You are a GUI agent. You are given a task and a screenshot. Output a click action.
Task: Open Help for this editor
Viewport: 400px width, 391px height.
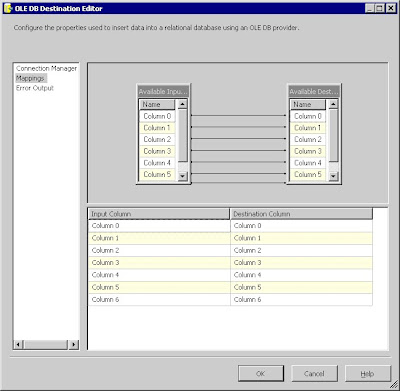tap(367, 374)
